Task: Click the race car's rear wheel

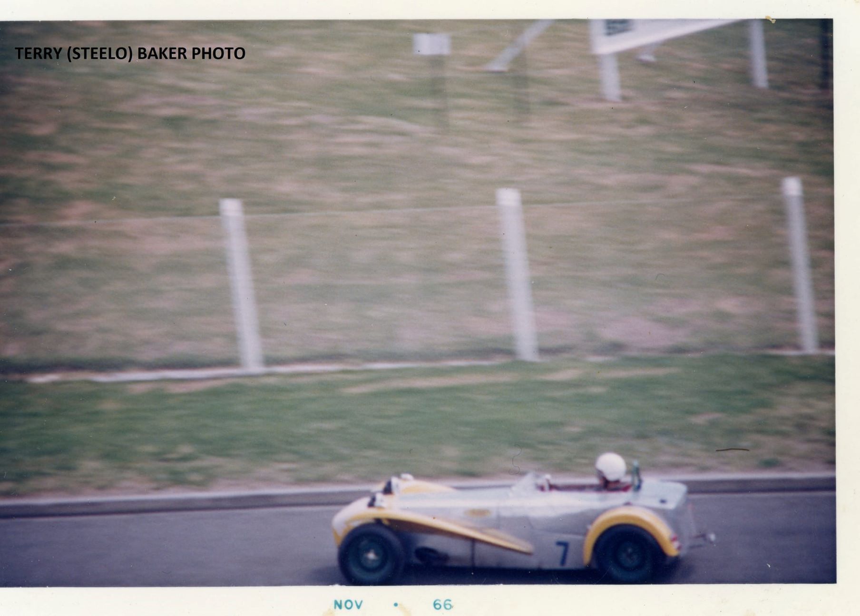Action: (628, 555)
